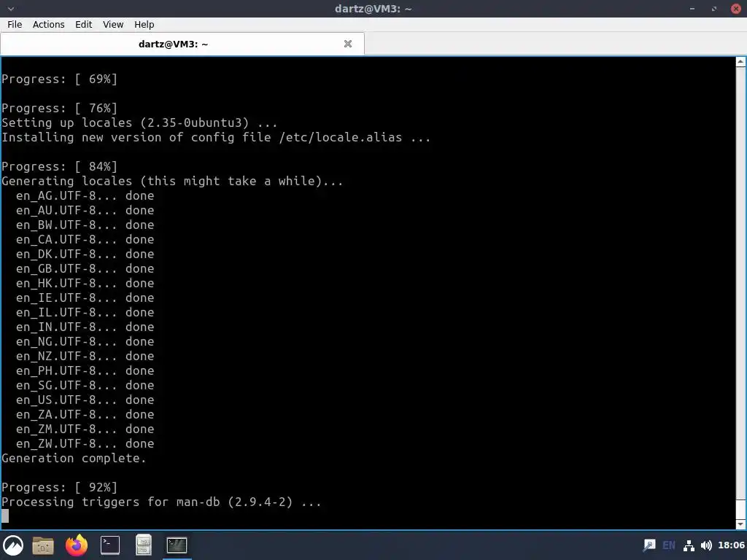Viewport: 747px width, 560px height.
Task: Click the terminal cursor block
Action: point(5,516)
